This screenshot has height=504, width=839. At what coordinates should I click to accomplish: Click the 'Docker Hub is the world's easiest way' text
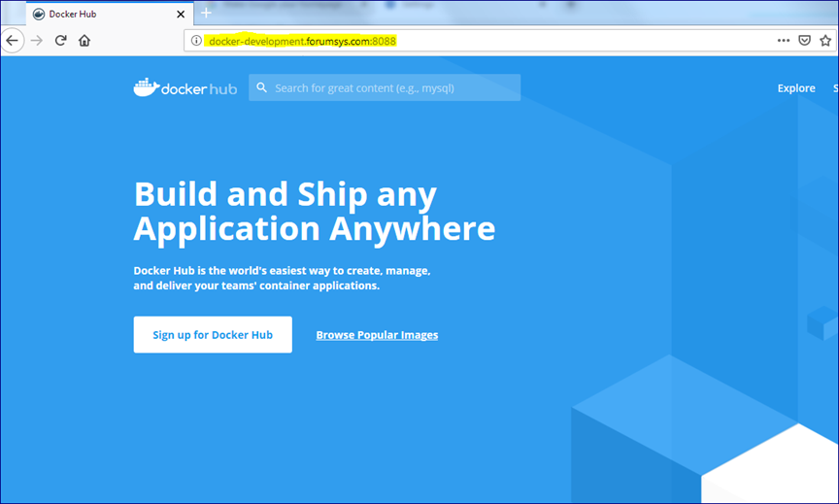282,278
